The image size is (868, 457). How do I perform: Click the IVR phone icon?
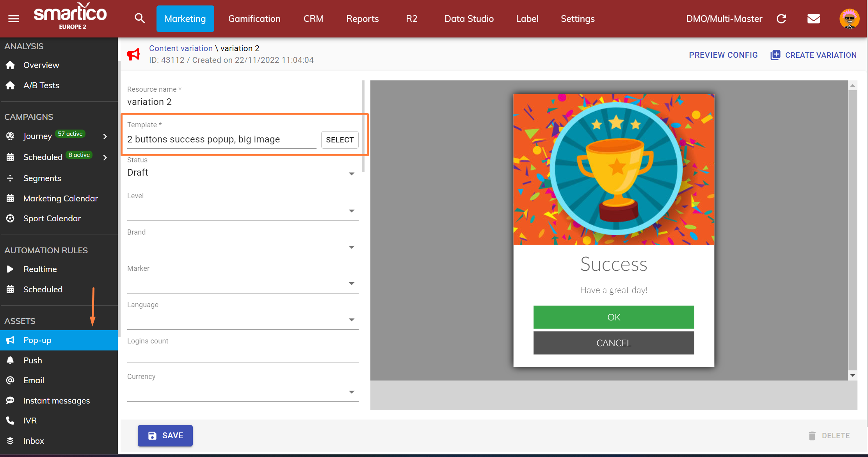coord(11,420)
